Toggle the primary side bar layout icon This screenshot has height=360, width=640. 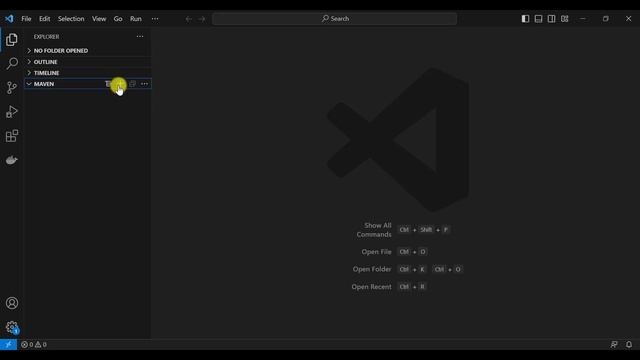point(525,19)
